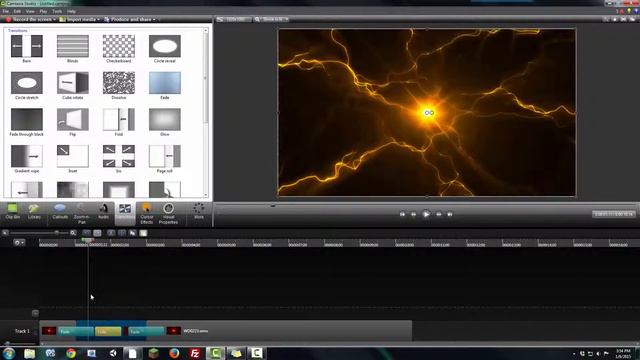Choose the Inset transition

(x=73, y=156)
